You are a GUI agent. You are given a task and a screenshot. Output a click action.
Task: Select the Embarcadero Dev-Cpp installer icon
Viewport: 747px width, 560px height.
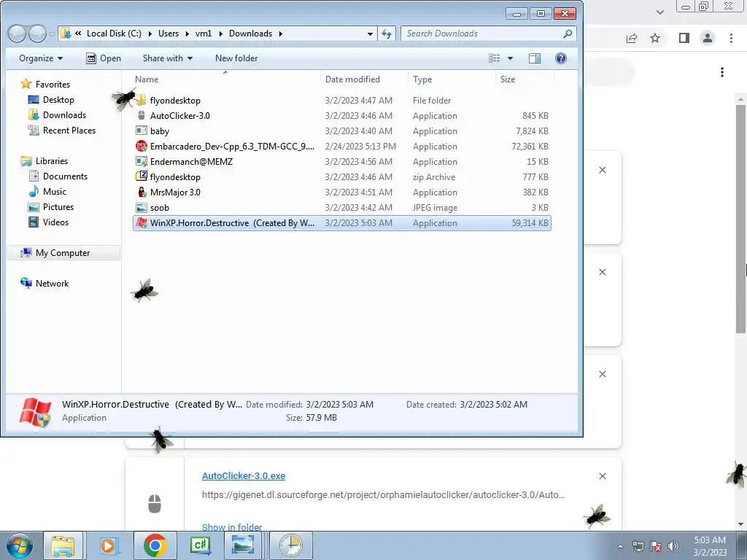(141, 146)
